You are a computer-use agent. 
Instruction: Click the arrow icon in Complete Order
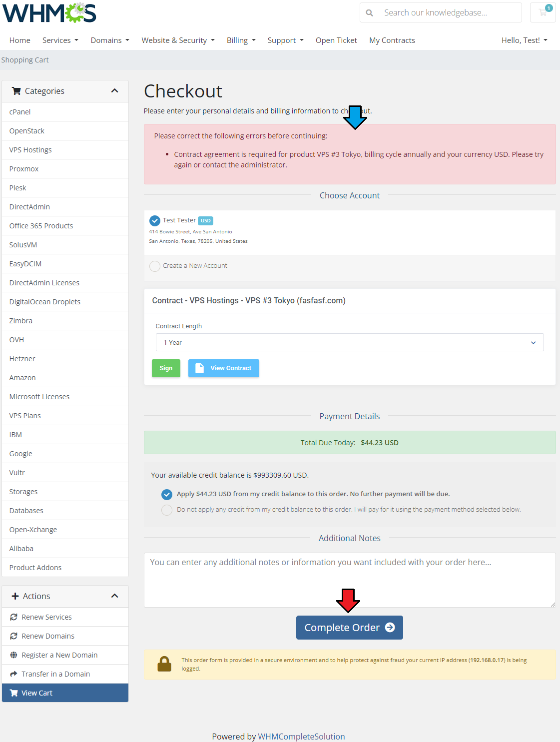[390, 628]
